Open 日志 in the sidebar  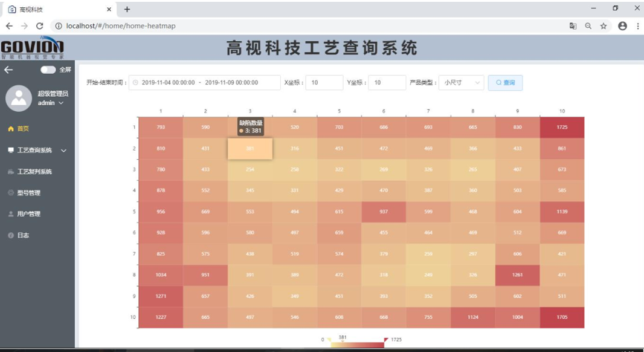[23, 235]
